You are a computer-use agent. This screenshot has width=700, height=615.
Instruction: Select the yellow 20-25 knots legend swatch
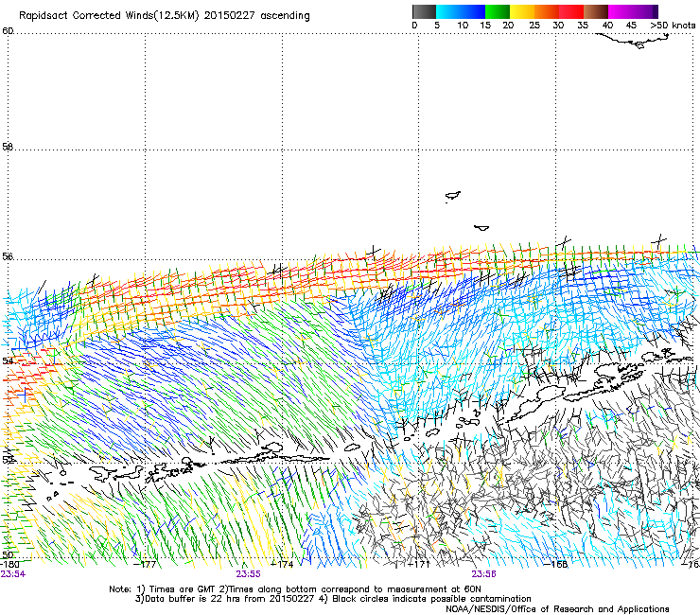point(522,11)
